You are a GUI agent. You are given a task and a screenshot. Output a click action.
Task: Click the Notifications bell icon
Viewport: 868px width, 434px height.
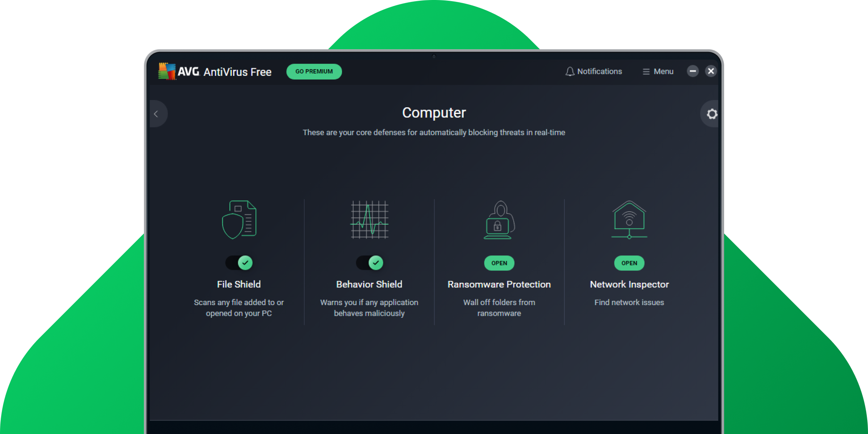coord(569,71)
